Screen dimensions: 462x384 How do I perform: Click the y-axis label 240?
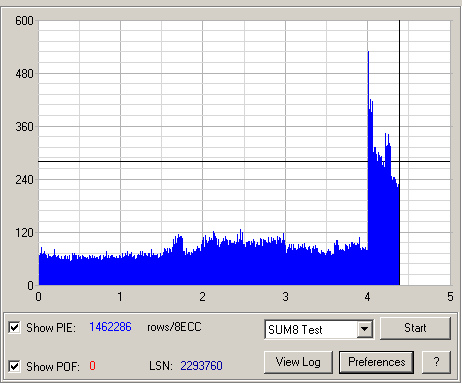24,180
